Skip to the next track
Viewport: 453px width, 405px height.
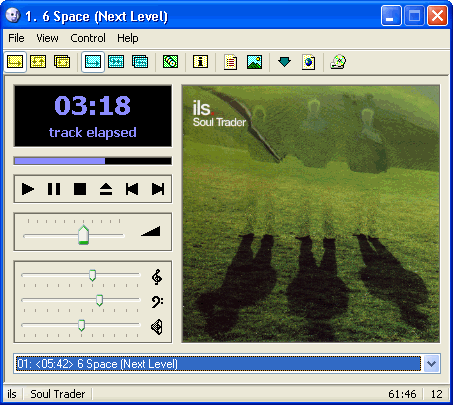158,189
